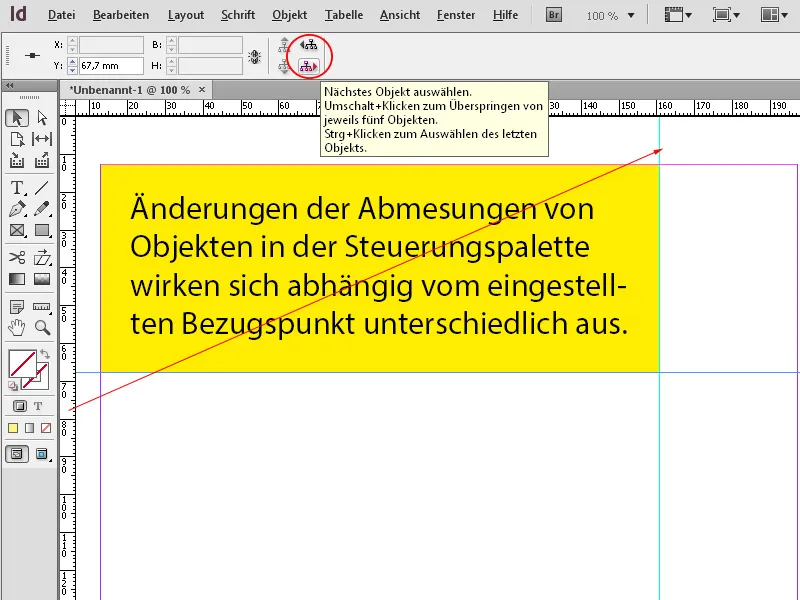Click the zoom percentage field
The height and width of the screenshot is (600, 800).
(603, 16)
